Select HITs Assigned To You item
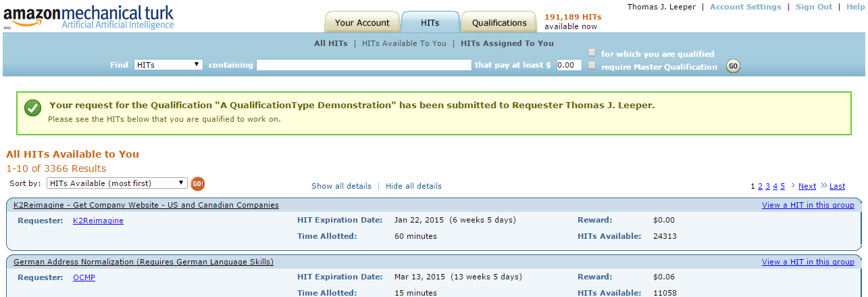 pyautogui.click(x=507, y=43)
